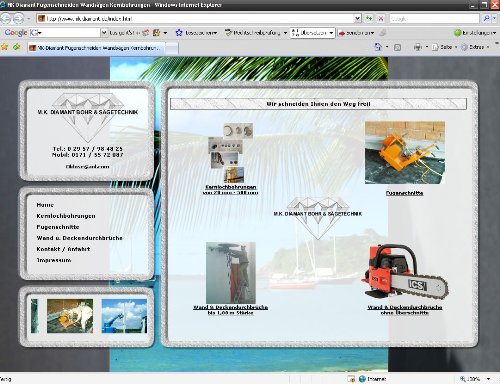Click the Refresh page icon

(369, 19)
